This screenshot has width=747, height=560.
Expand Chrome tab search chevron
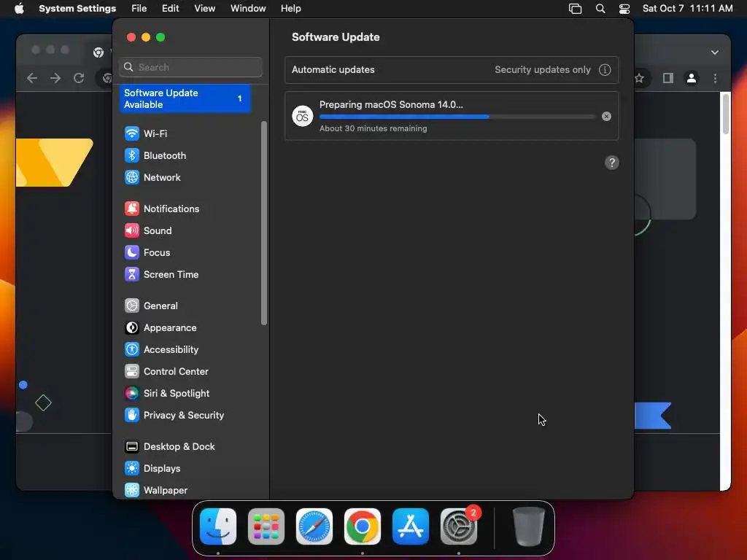(x=715, y=52)
